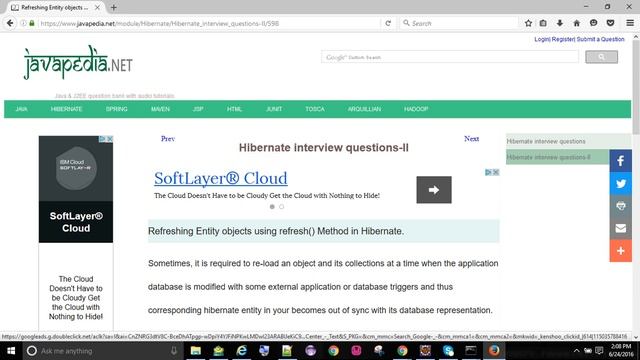Share by email icon
Screen dimensions: 640x360
(621, 228)
